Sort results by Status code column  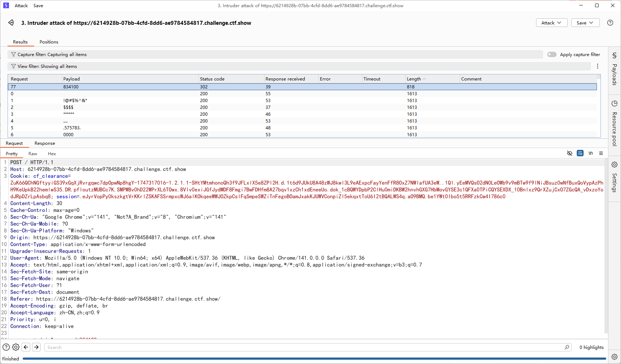(x=212, y=79)
